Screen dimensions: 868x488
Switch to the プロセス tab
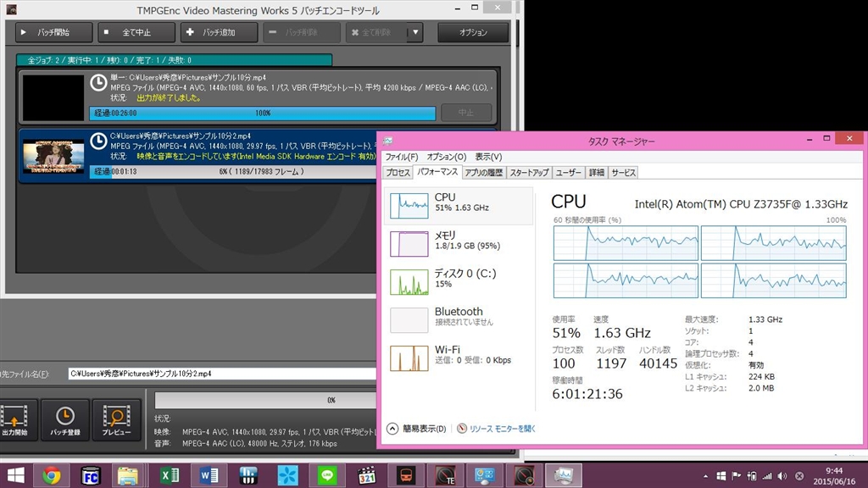[x=398, y=173]
